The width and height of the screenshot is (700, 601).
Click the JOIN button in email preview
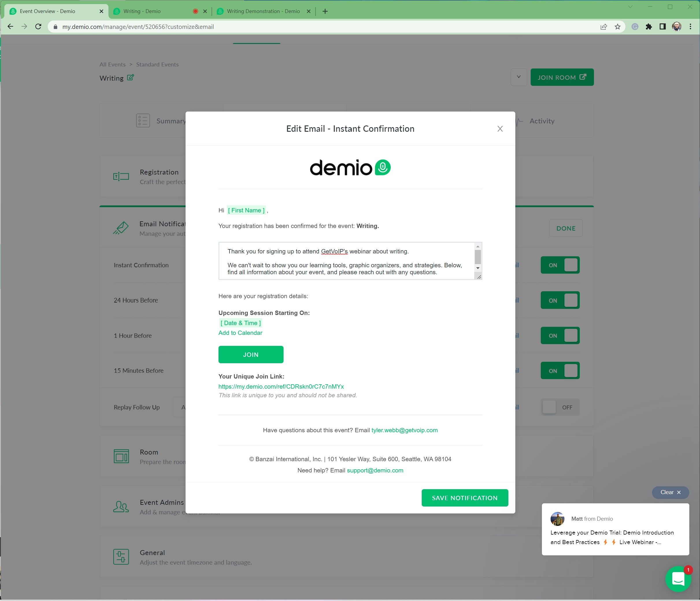pos(251,354)
